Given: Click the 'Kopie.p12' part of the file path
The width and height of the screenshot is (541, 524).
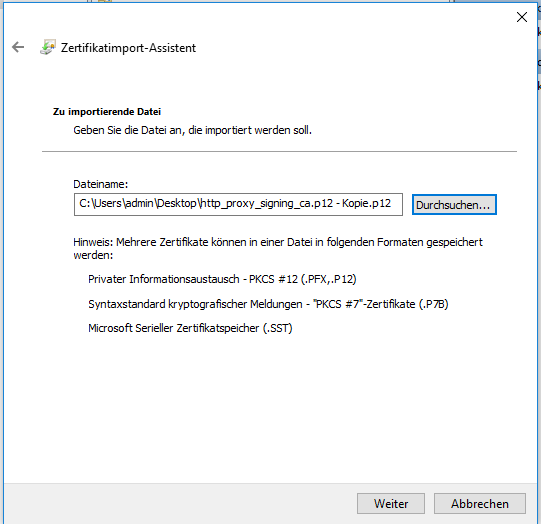Looking at the screenshot, I should coord(366,203).
